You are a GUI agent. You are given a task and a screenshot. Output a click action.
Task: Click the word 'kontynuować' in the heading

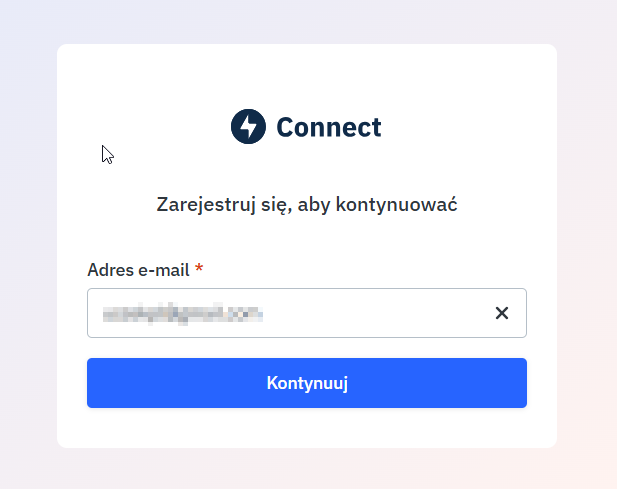(x=409, y=205)
